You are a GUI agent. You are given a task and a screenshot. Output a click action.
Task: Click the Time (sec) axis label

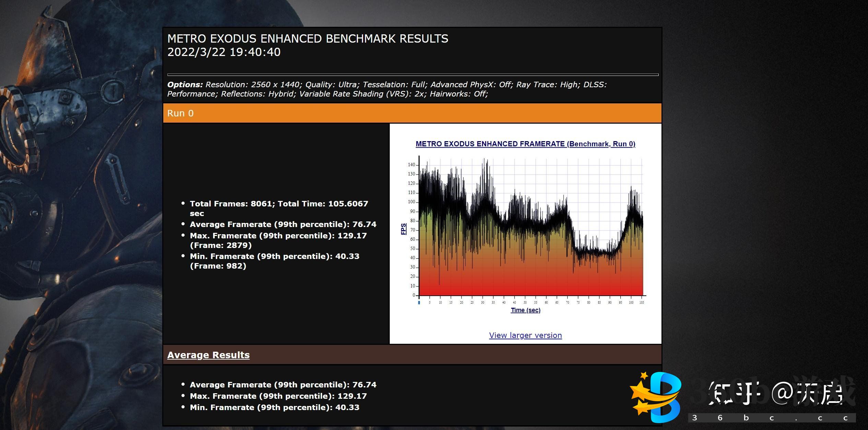tap(525, 310)
